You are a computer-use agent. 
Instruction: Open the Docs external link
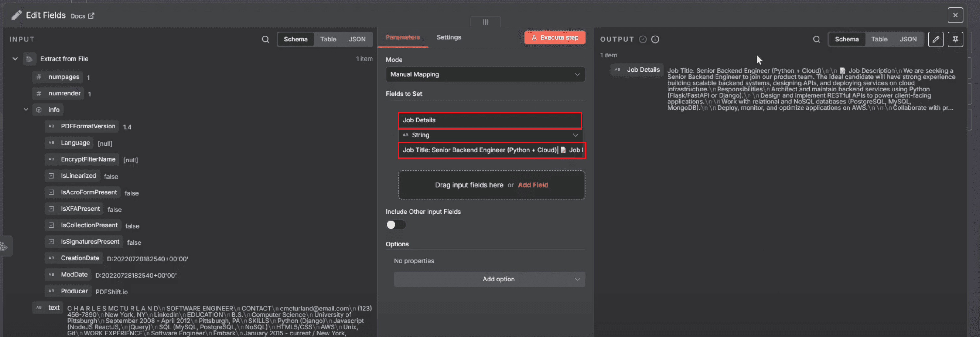click(82, 16)
